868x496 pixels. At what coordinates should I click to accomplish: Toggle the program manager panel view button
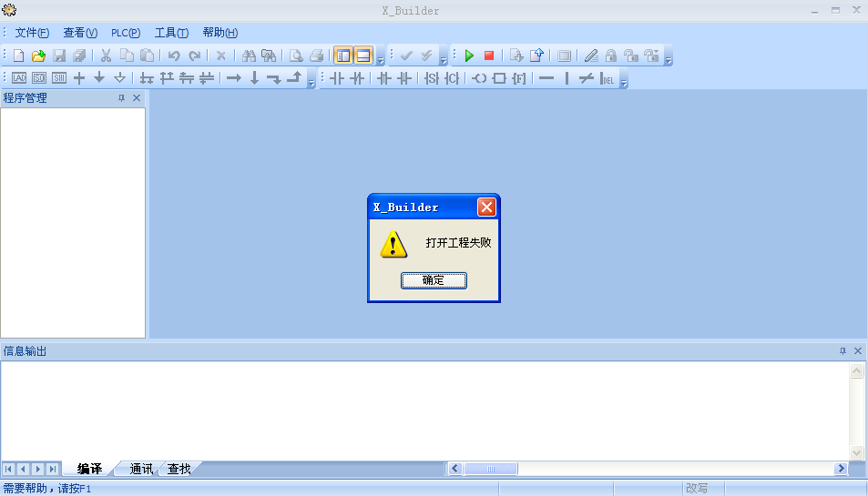tap(343, 56)
